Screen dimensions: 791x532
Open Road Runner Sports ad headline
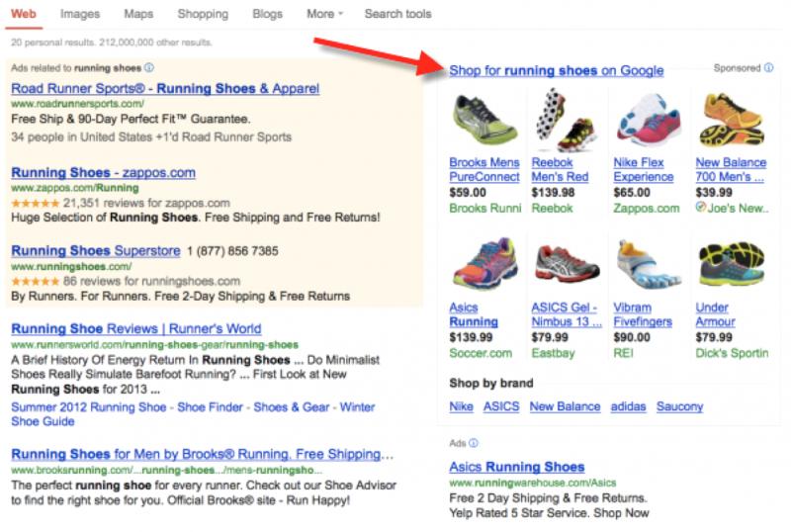[165, 88]
